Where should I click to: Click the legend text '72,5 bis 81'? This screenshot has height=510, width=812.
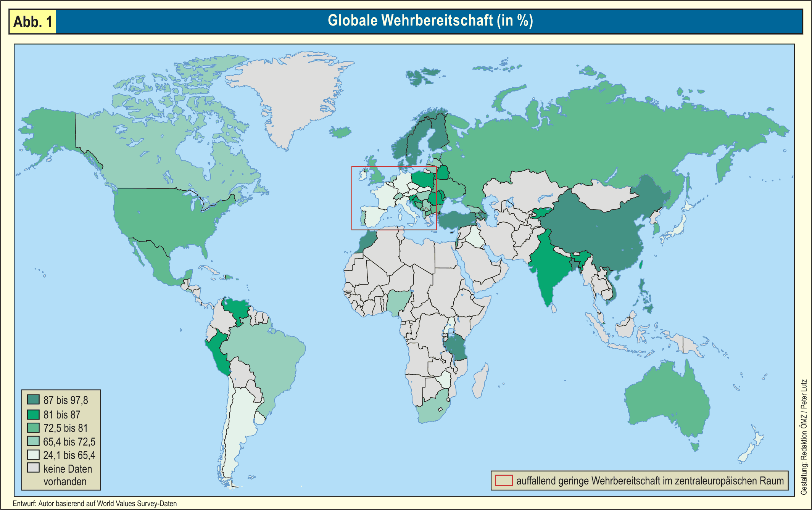66,428
